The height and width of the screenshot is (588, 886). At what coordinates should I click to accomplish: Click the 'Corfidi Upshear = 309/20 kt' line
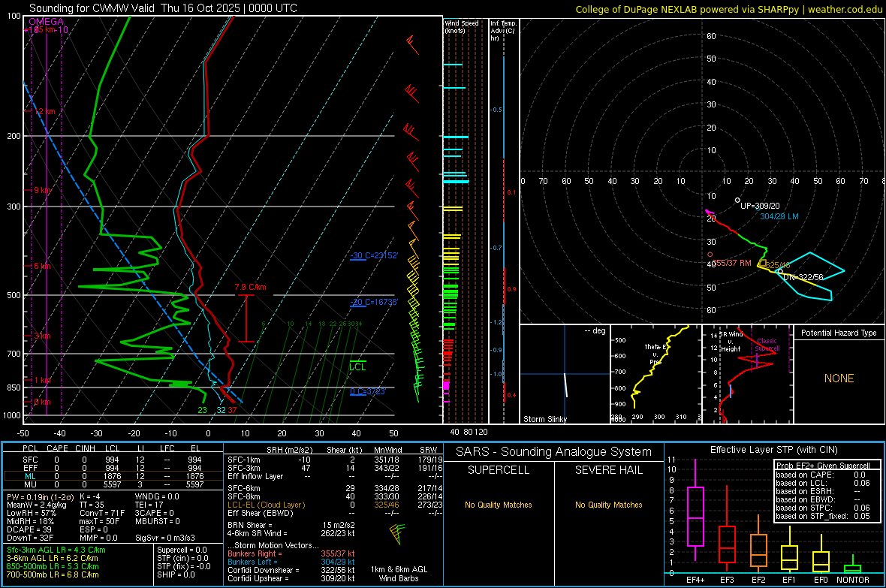point(291,577)
